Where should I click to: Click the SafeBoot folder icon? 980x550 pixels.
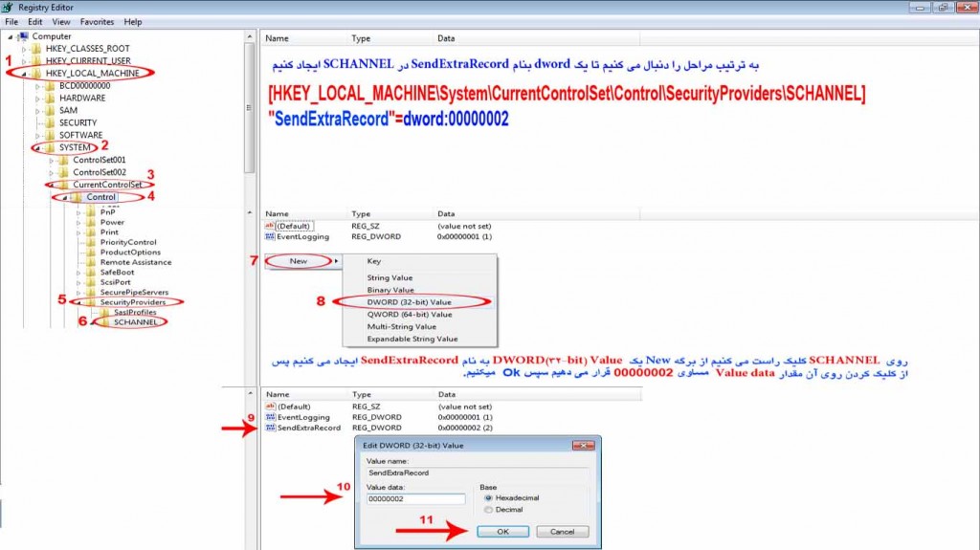tap(91, 272)
